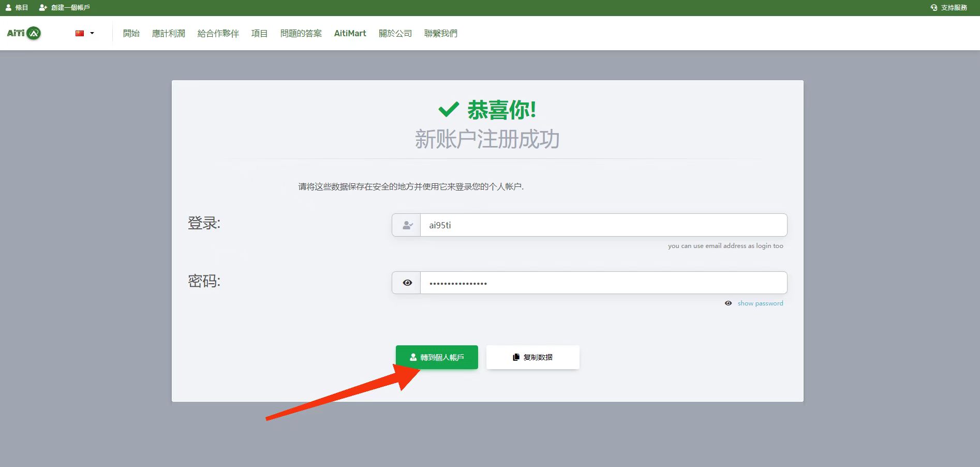Click the eye icon near show password text
This screenshot has width=980, height=467.
[x=729, y=303]
